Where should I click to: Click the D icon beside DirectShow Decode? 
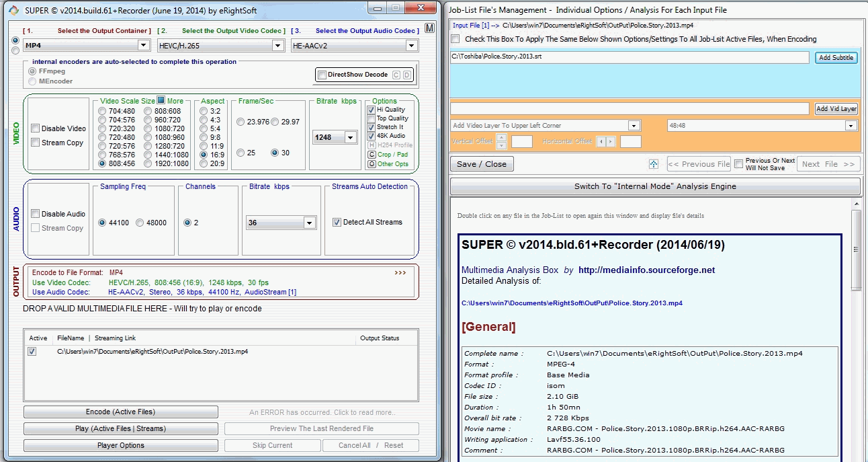406,75
